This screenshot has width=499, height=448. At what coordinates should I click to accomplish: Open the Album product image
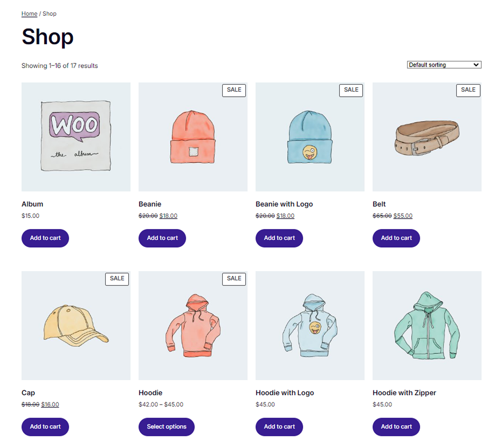76,137
